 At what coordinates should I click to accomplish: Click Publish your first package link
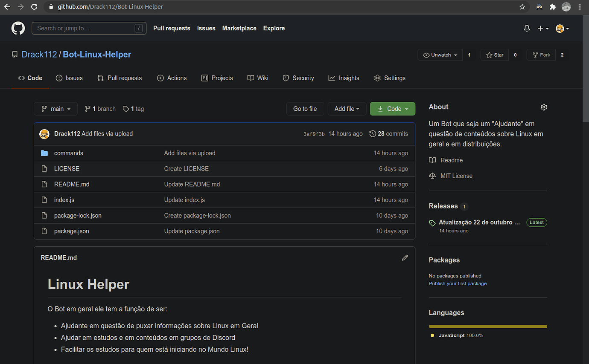[458, 283]
